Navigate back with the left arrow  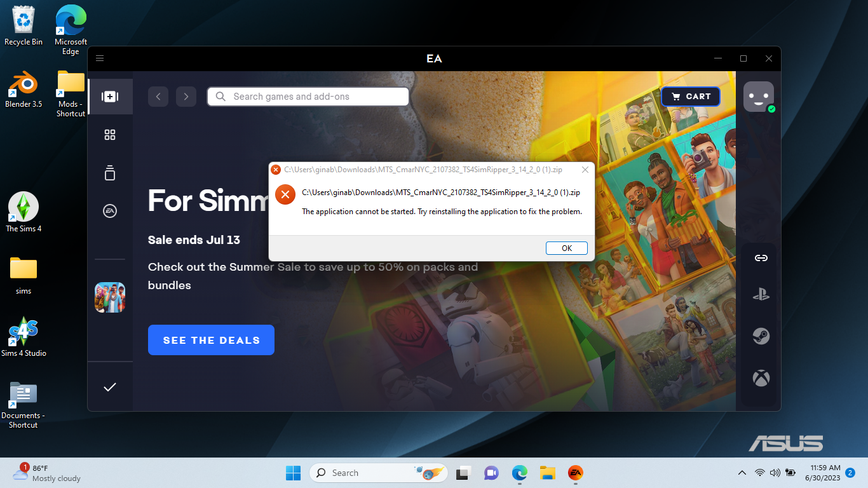pyautogui.click(x=158, y=96)
